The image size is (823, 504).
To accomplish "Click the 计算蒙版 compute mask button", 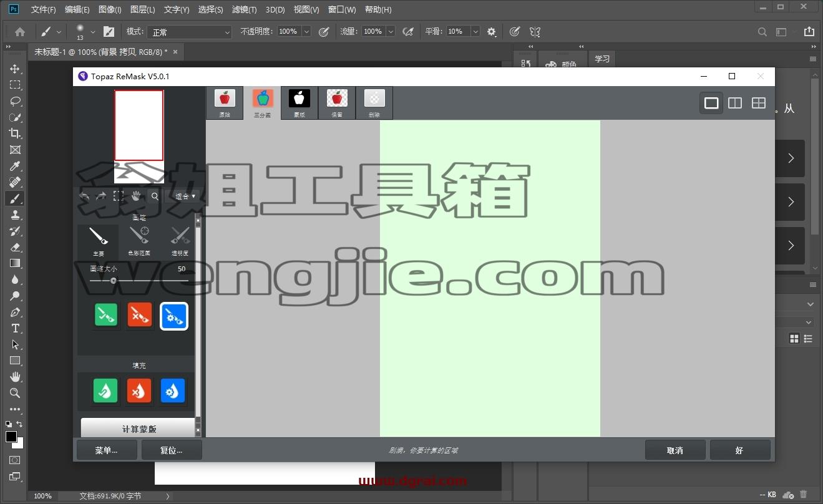I will pos(139,429).
